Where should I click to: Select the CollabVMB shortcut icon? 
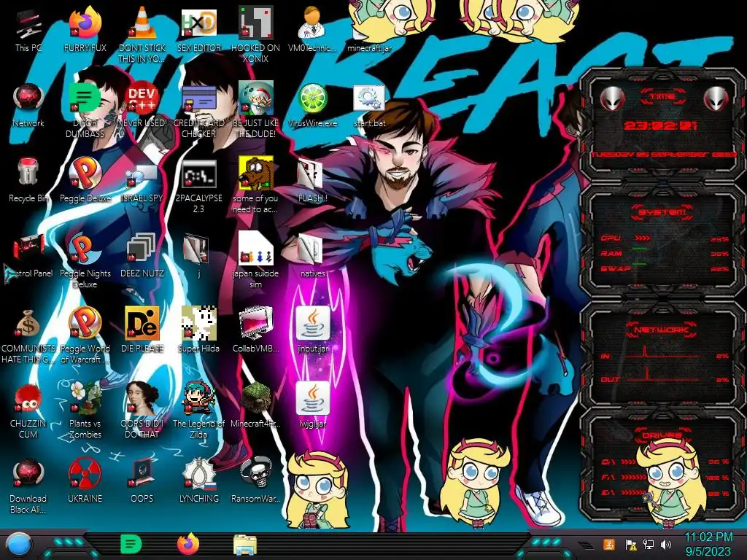click(256, 324)
